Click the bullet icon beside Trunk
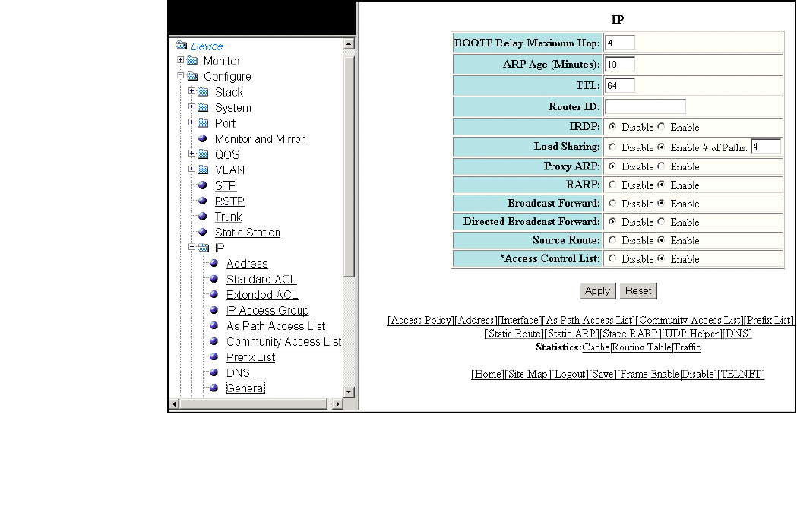Image resolution: width=797 pixels, height=532 pixels. pyautogui.click(x=202, y=216)
